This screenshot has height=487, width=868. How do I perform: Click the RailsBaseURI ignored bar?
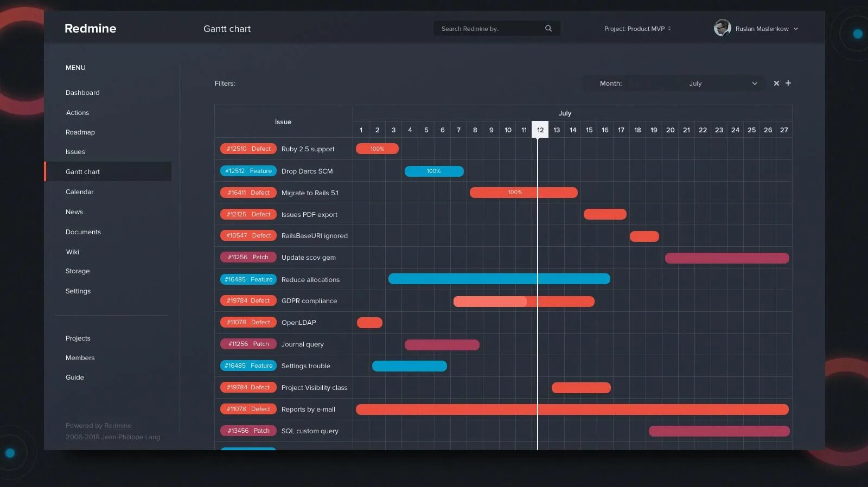(644, 236)
